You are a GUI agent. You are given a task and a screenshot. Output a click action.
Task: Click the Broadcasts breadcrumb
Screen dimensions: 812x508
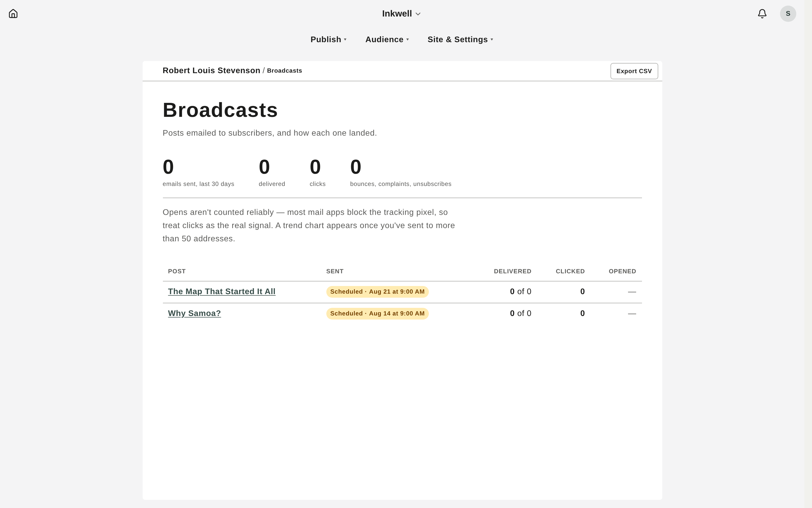tap(284, 71)
